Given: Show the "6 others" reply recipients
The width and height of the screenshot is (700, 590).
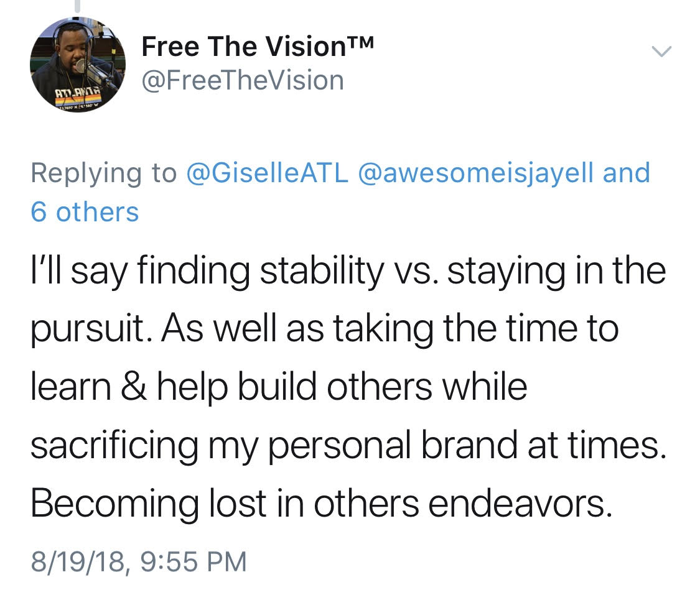Looking at the screenshot, I should (85, 213).
